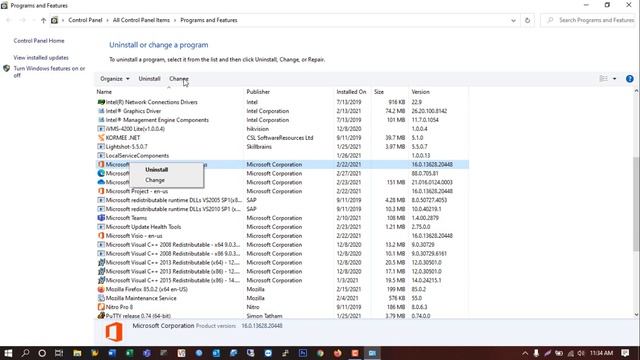Sort by the Installed On column header

351,92
